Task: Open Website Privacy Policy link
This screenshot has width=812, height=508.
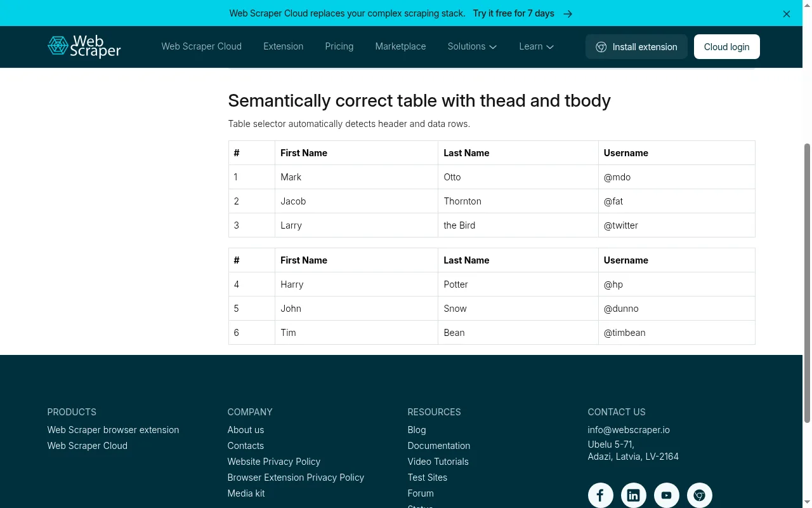Action: [273, 462]
